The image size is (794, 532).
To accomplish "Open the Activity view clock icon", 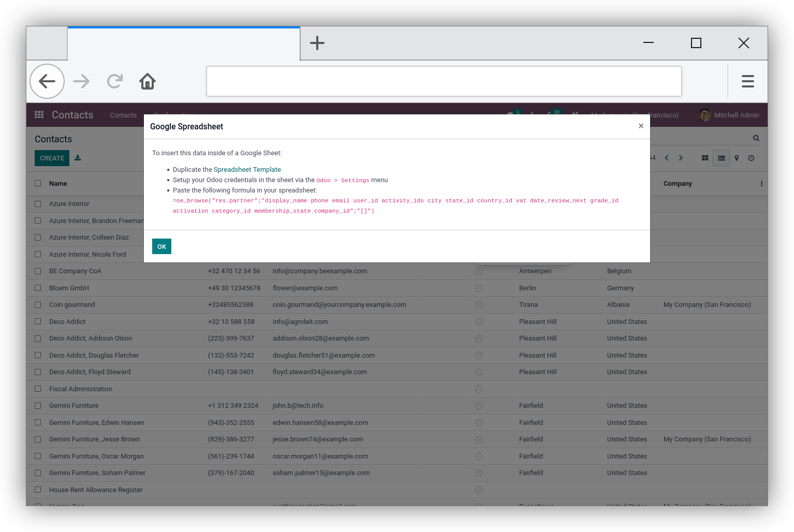I will [x=751, y=158].
